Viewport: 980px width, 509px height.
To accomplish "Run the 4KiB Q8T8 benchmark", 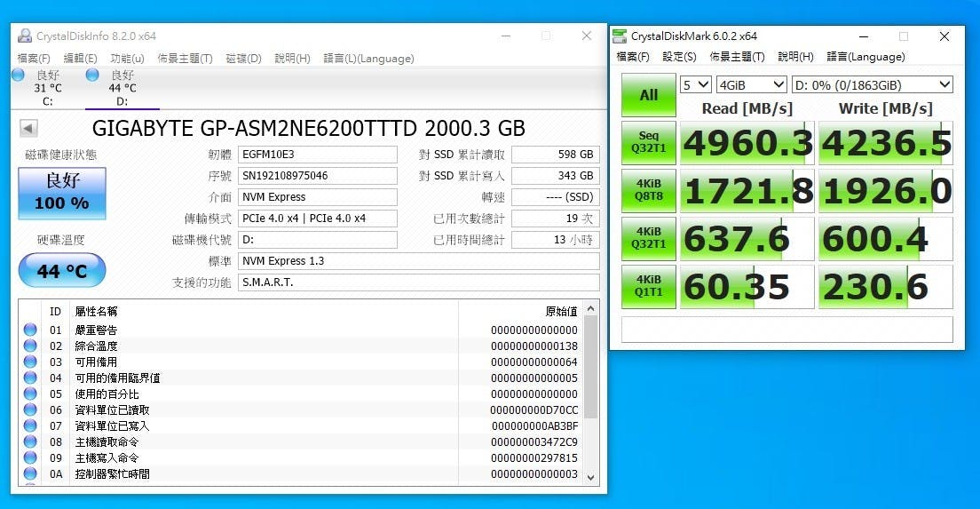I will click(649, 191).
